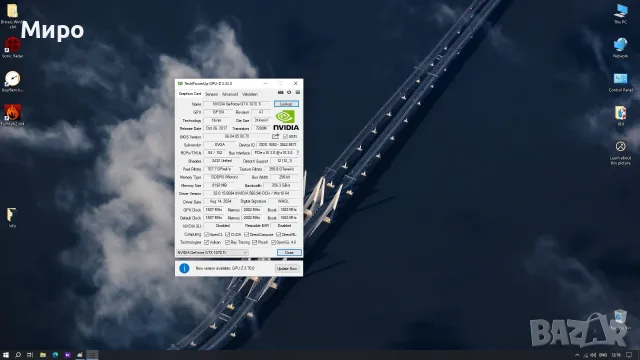Switch to the Advanced tab
The height and width of the screenshot is (360, 640).
pyautogui.click(x=230, y=94)
